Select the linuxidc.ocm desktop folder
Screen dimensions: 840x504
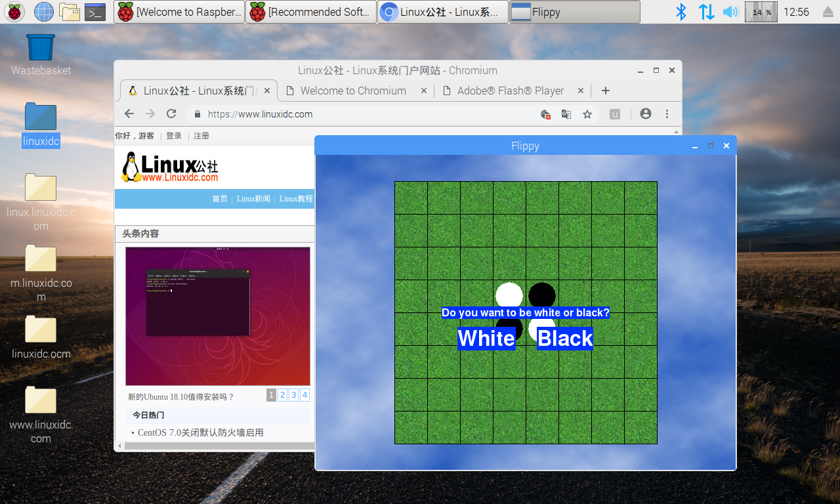(x=41, y=337)
